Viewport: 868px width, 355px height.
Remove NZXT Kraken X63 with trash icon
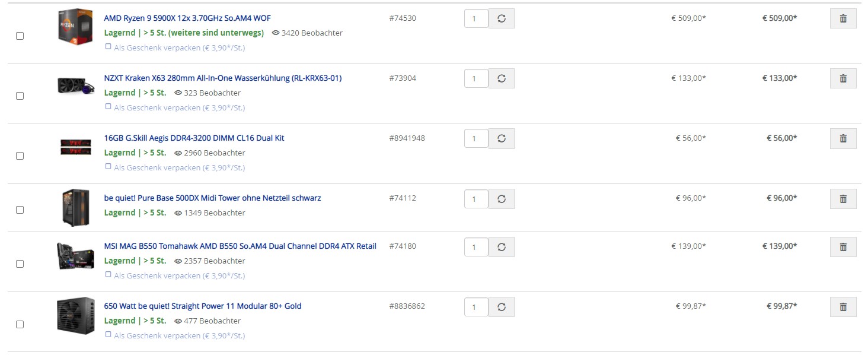click(x=843, y=78)
